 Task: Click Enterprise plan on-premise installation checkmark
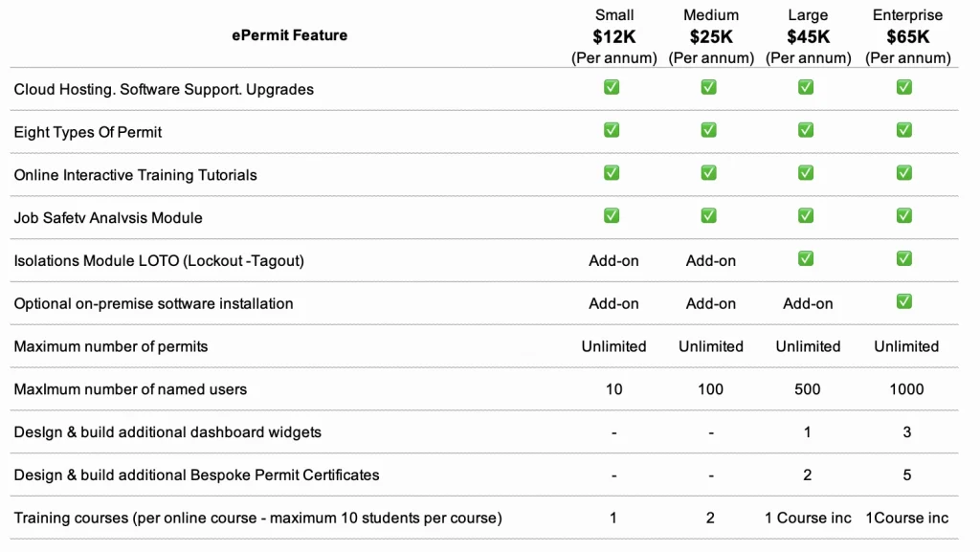(x=903, y=302)
